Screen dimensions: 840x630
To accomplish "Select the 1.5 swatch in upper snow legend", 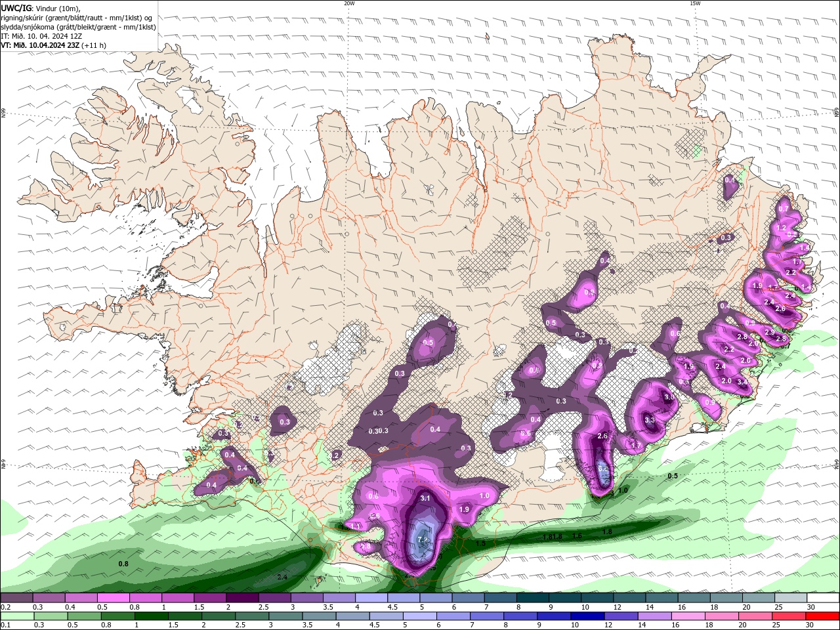I will point(210,598).
